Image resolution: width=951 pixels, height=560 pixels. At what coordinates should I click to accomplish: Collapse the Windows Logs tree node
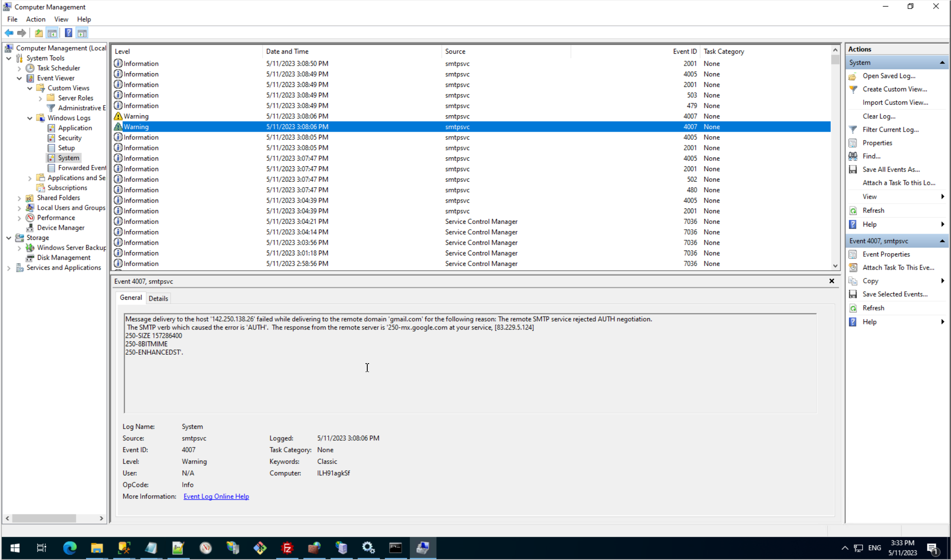[30, 118]
